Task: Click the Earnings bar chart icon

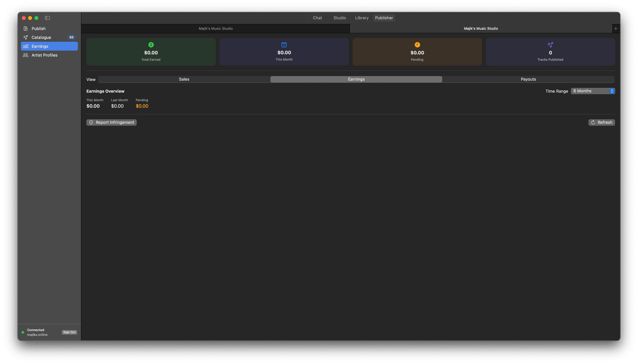Action: 26,46
